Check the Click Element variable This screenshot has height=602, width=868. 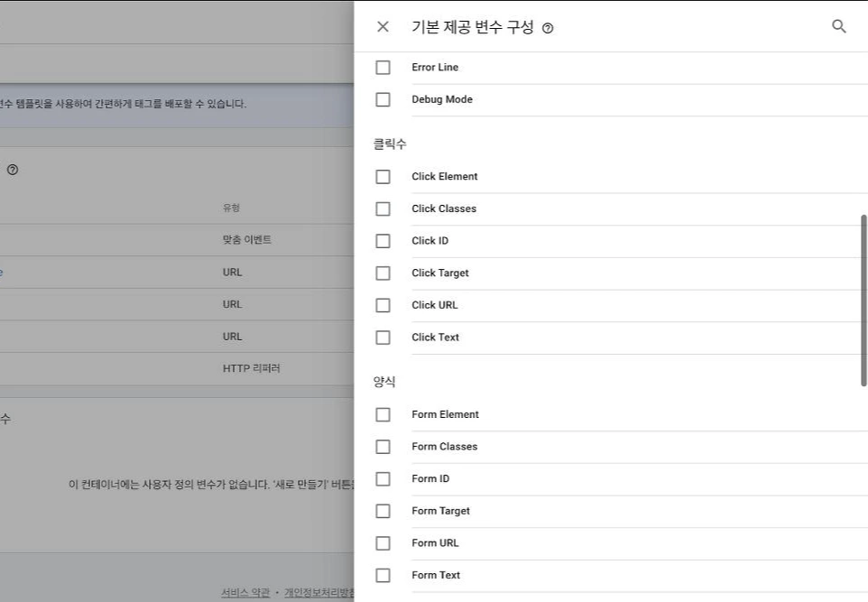pyautogui.click(x=383, y=177)
